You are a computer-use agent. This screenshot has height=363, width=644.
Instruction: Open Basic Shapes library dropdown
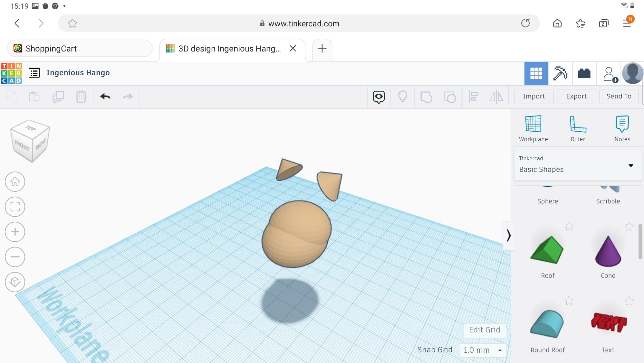[577, 165]
